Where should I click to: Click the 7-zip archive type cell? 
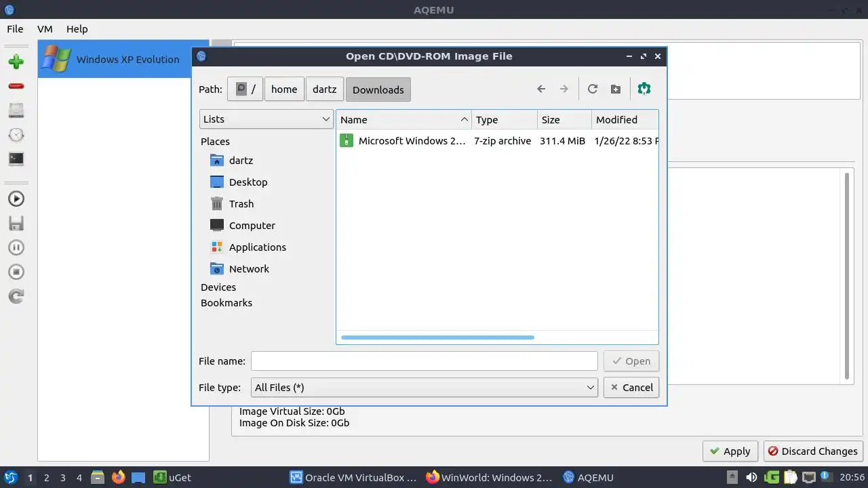point(502,141)
